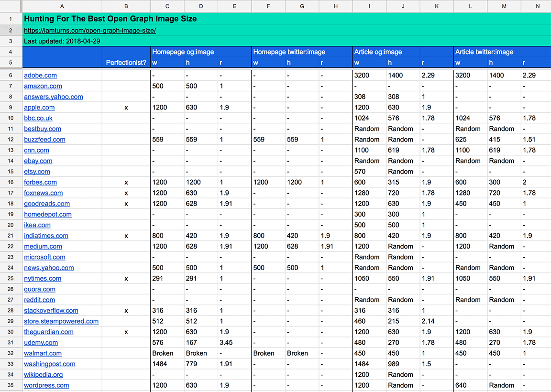The width and height of the screenshot is (551, 392).
Task: Open the bbc.co.uk link
Action: point(38,118)
